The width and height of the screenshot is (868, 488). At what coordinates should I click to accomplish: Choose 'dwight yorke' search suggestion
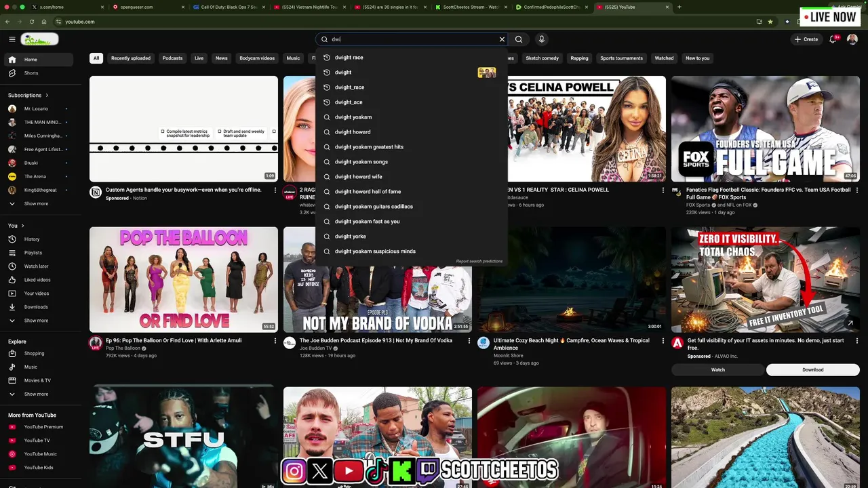pos(412,237)
